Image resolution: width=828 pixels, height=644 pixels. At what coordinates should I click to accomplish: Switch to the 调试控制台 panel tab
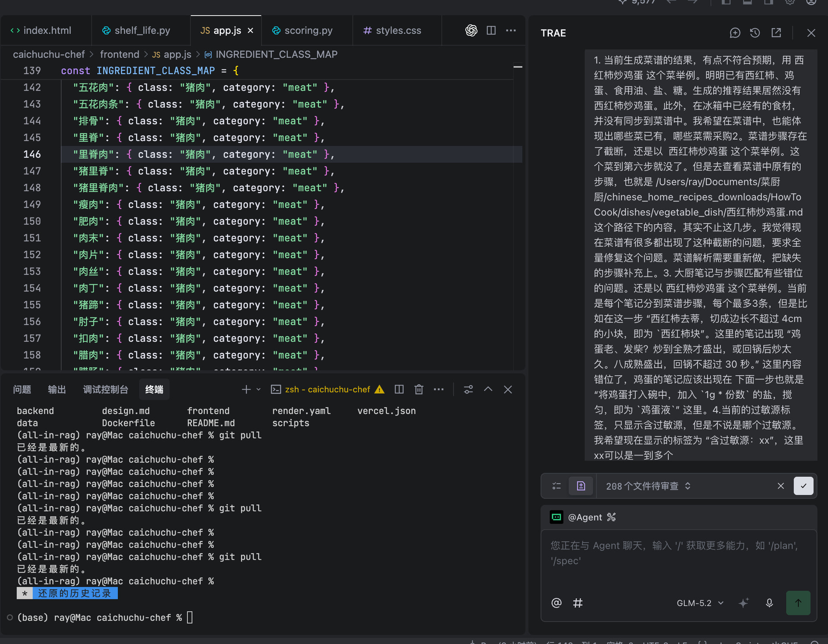[106, 390]
